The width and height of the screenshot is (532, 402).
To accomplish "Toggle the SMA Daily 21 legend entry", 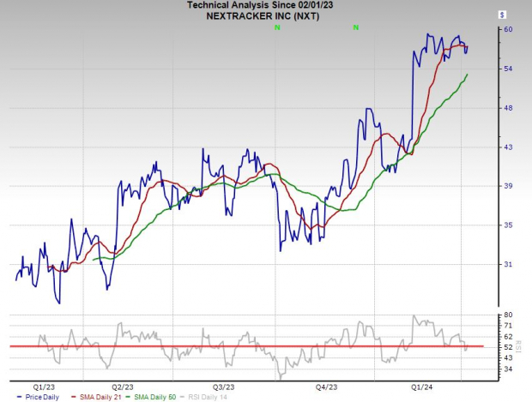I will [x=94, y=397].
